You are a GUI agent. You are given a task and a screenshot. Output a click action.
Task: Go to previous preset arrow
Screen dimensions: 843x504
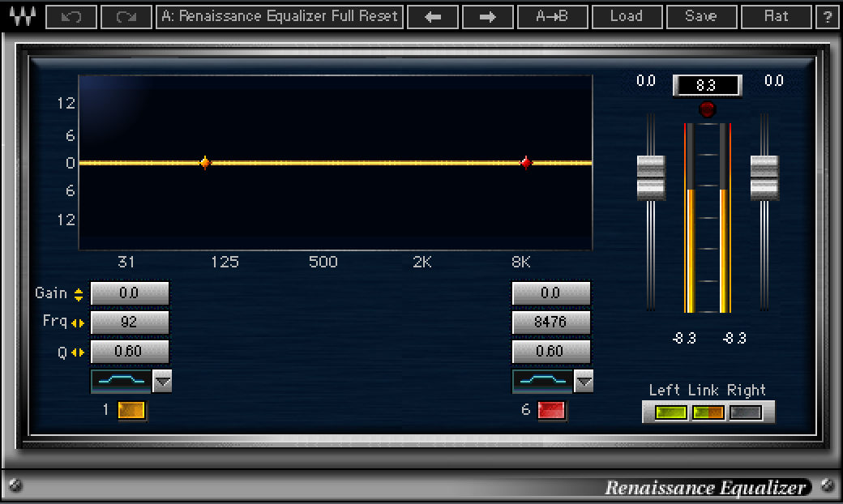[433, 17]
